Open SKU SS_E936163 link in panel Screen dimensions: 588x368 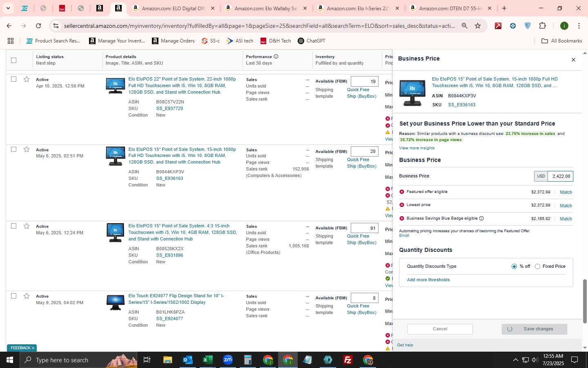[x=461, y=105]
